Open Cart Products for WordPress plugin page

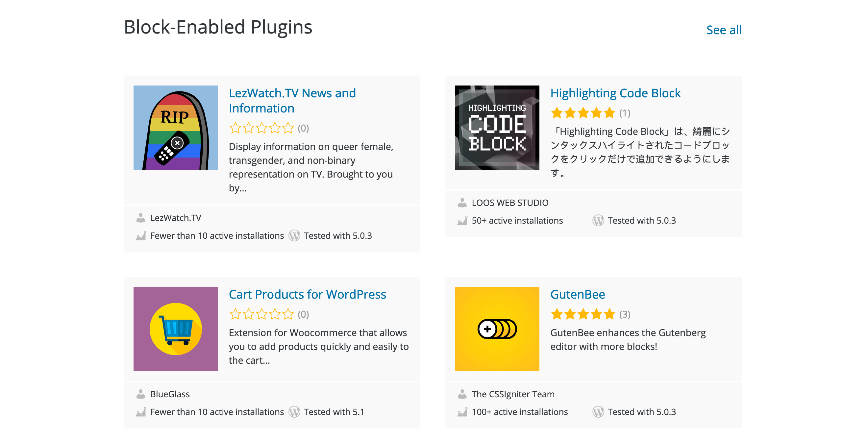(307, 294)
